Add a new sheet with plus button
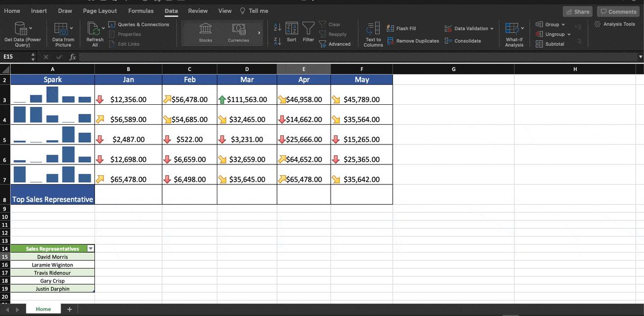The height and width of the screenshot is (316, 644). point(69,309)
